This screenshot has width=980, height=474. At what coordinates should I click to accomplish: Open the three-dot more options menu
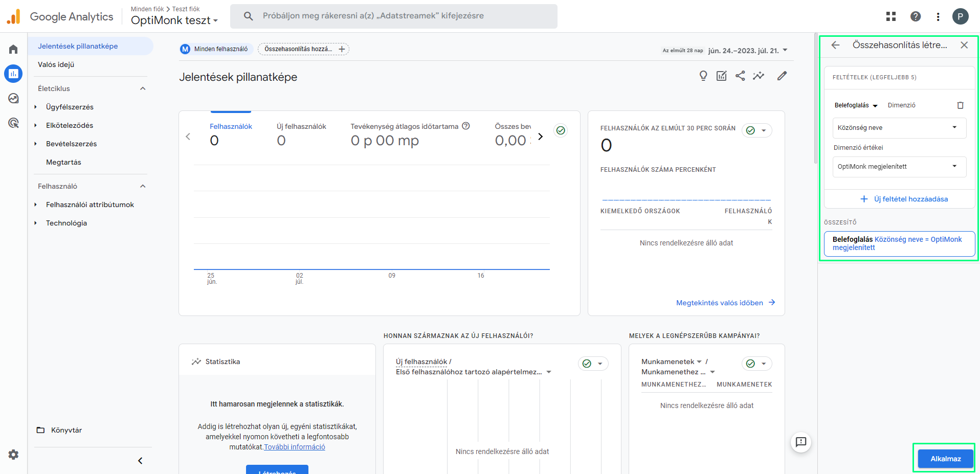pos(938,16)
